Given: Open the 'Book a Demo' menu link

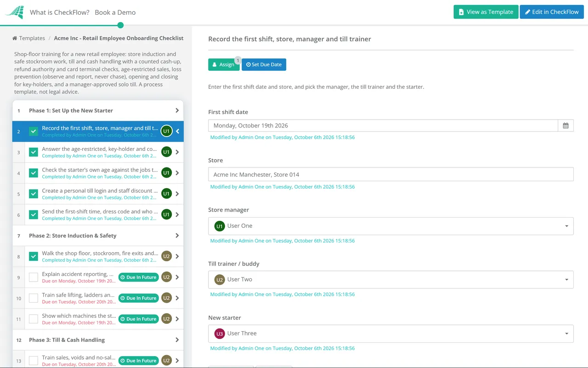Looking at the screenshot, I should [x=115, y=12].
